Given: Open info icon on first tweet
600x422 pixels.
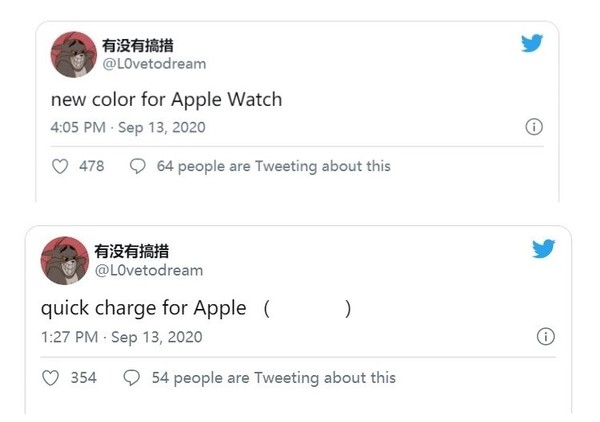Looking at the screenshot, I should [x=534, y=128].
